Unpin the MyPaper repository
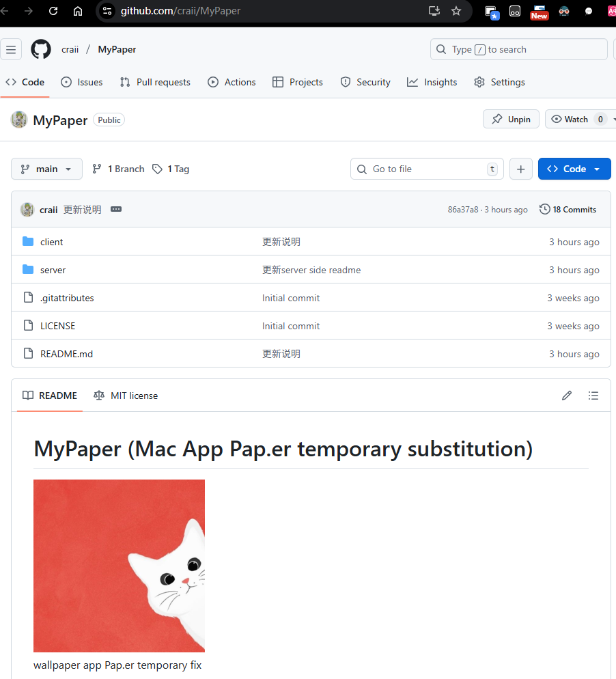 click(511, 119)
